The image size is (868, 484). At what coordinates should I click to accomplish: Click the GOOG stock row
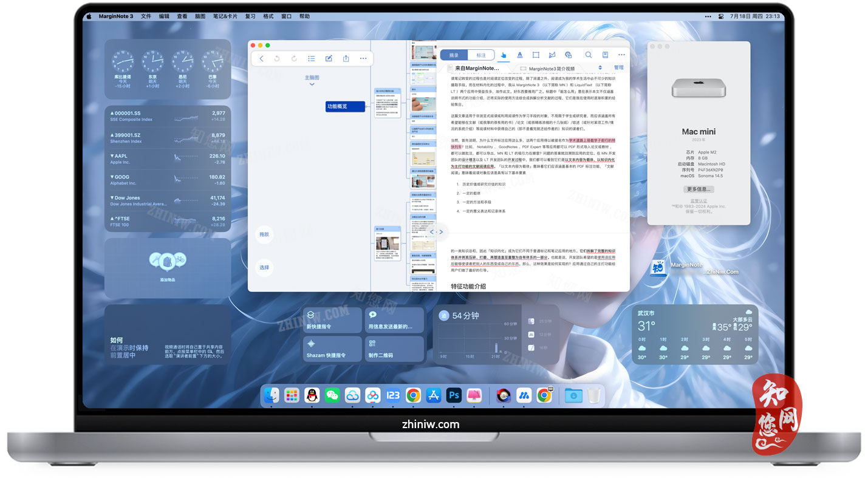[x=168, y=180]
